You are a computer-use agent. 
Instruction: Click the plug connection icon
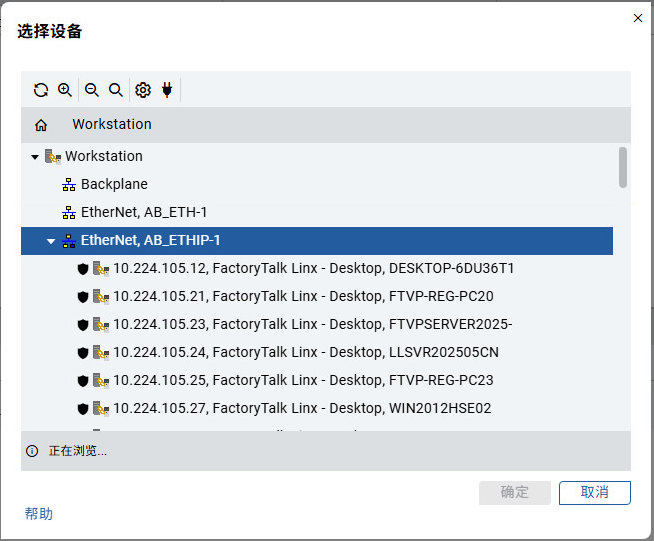click(x=167, y=90)
